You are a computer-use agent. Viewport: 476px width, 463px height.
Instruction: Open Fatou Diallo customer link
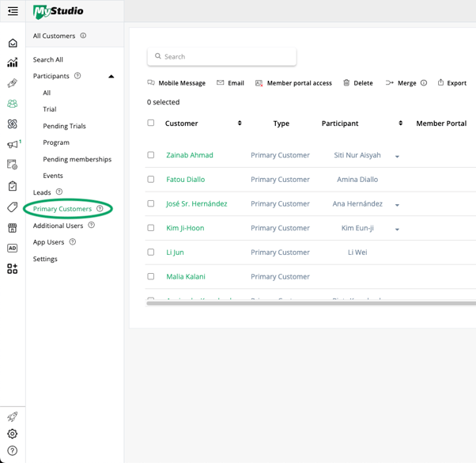coord(186,180)
